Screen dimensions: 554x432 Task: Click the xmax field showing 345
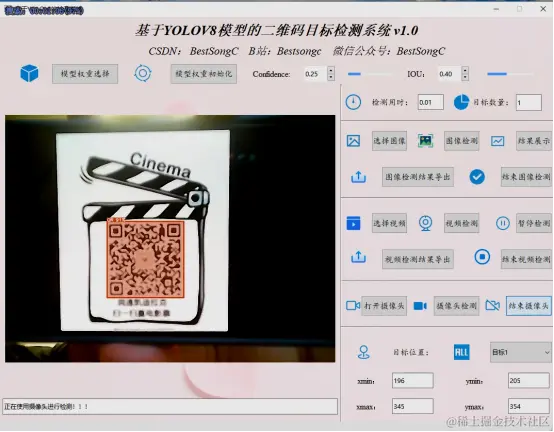click(412, 406)
